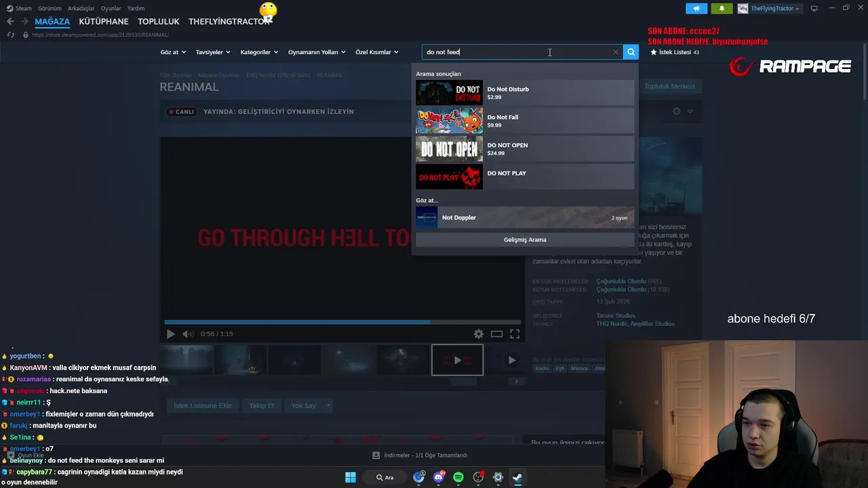
Task: Click Topluluk Merkezi button
Action: tap(669, 86)
